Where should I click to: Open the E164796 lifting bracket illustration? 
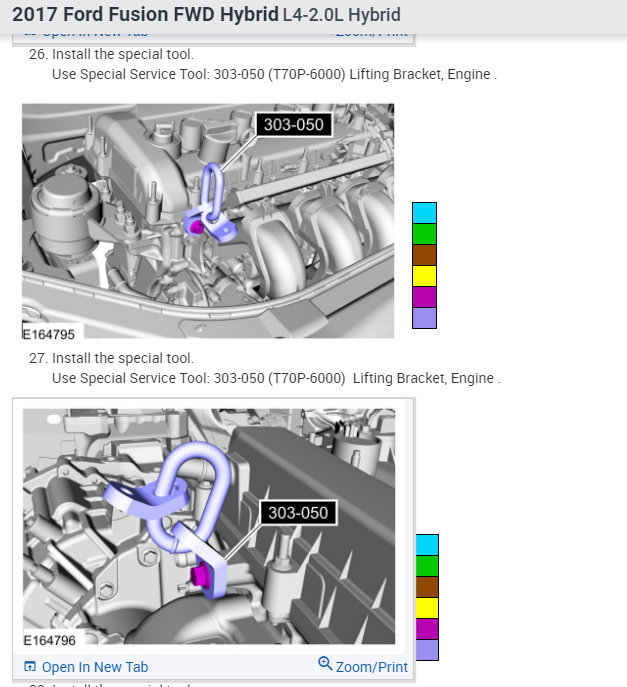click(209, 526)
